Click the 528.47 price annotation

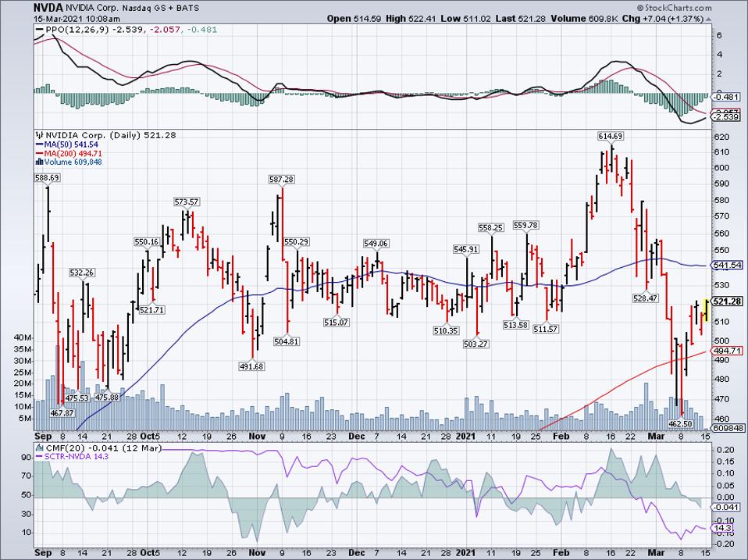click(x=645, y=298)
